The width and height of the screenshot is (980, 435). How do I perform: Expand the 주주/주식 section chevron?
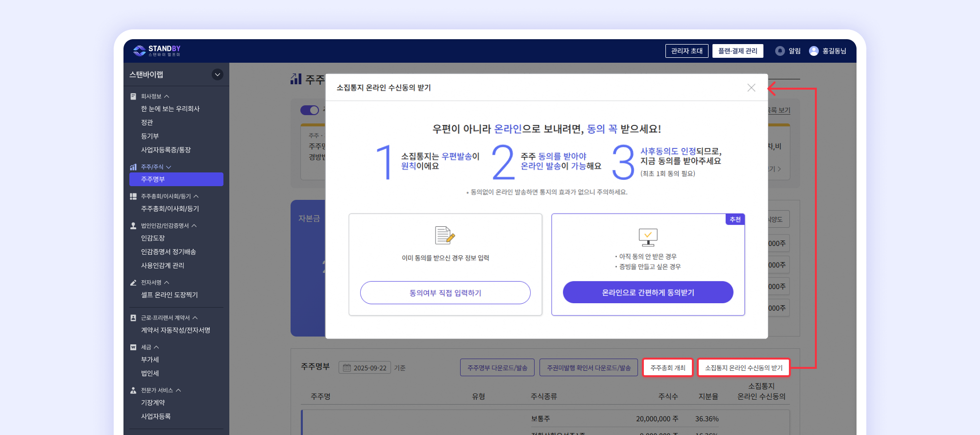(x=169, y=167)
